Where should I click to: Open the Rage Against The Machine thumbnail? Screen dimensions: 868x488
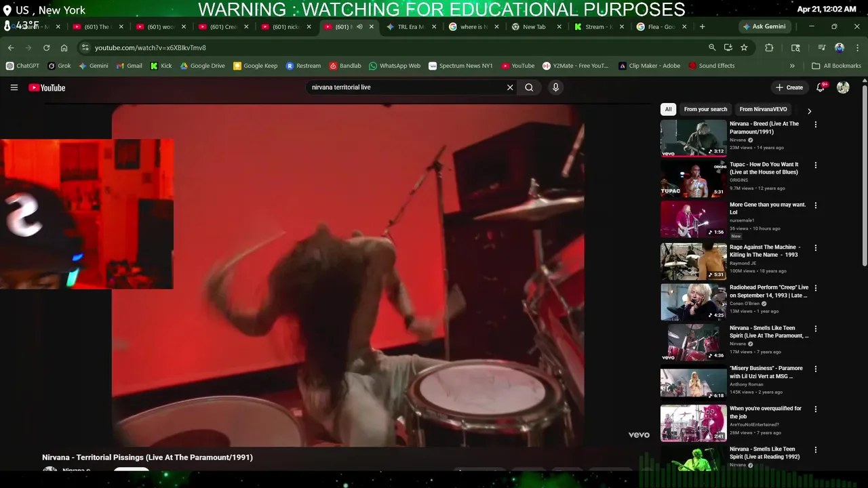coord(693,261)
